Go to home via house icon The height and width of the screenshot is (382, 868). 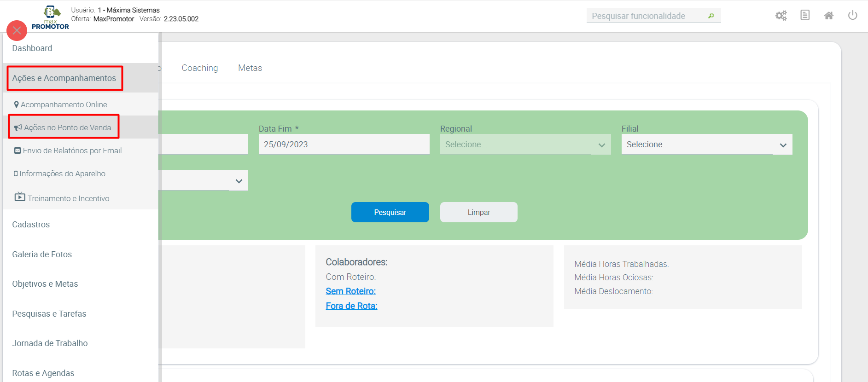(829, 16)
